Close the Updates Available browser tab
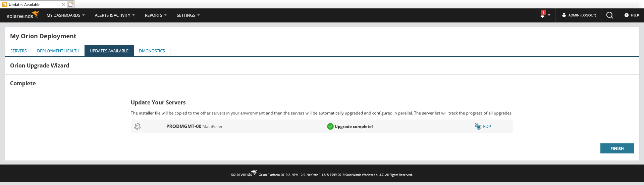644x185 pixels. pos(63,4)
